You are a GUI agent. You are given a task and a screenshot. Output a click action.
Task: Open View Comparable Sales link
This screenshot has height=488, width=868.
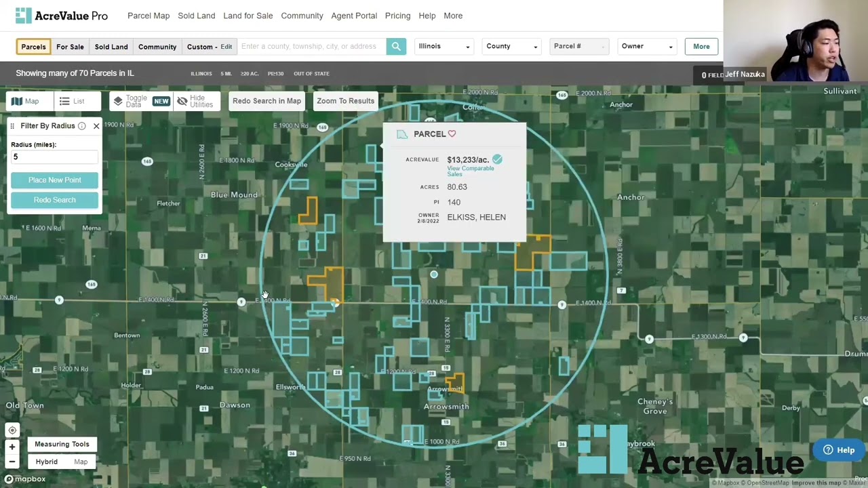point(470,171)
